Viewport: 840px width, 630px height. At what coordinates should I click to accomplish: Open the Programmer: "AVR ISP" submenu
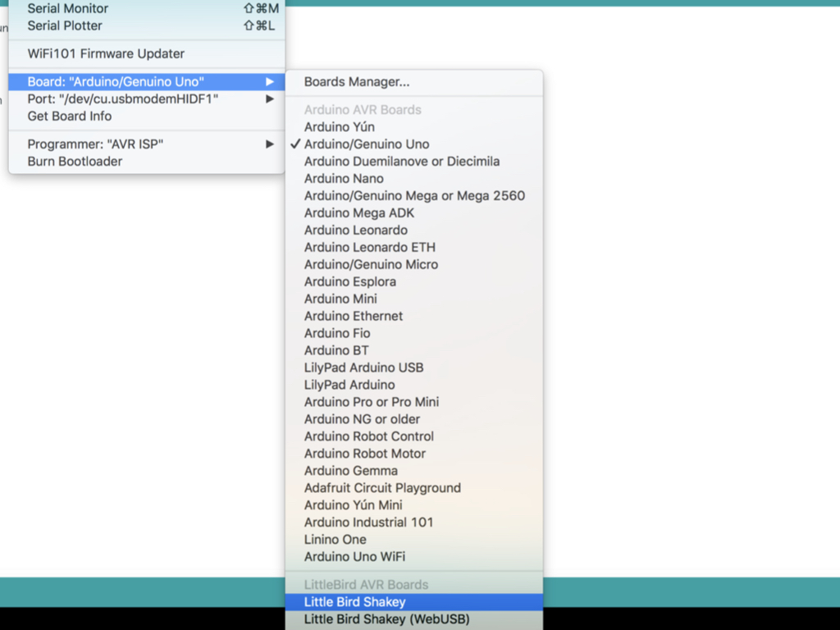pyautogui.click(x=146, y=144)
